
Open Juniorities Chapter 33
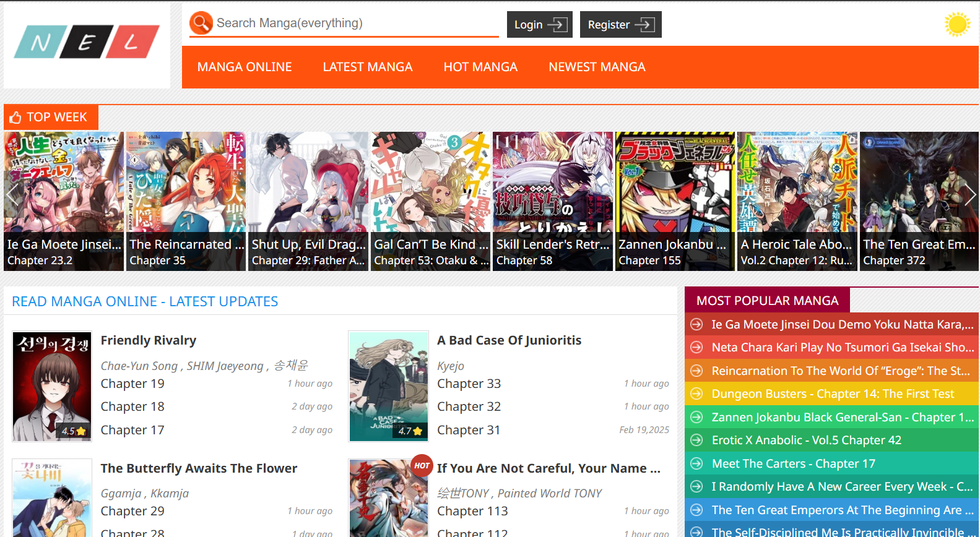point(469,384)
